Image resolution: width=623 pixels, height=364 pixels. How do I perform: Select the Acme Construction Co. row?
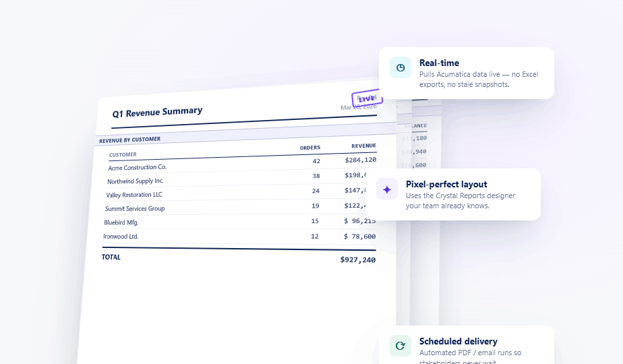(137, 167)
